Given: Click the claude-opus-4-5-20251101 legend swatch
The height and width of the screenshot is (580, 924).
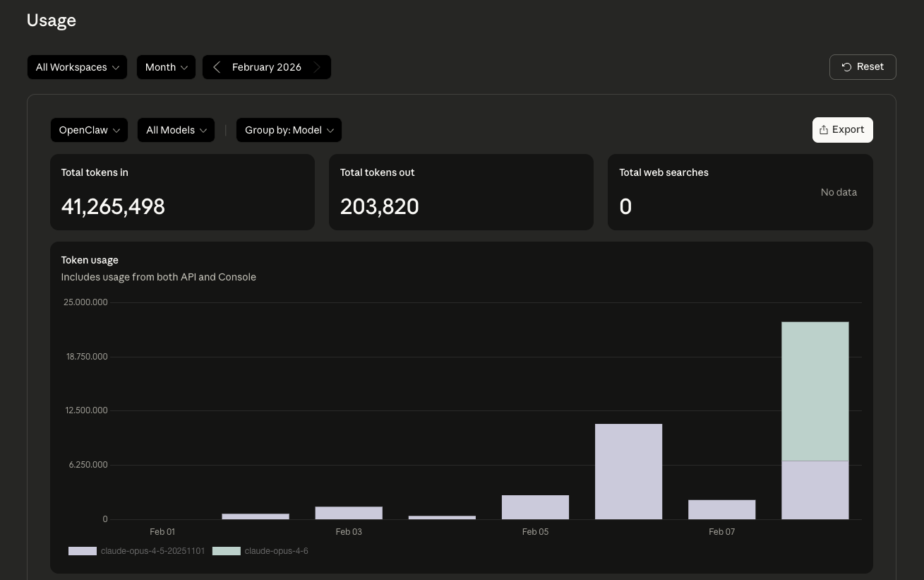Looking at the screenshot, I should 83,551.
